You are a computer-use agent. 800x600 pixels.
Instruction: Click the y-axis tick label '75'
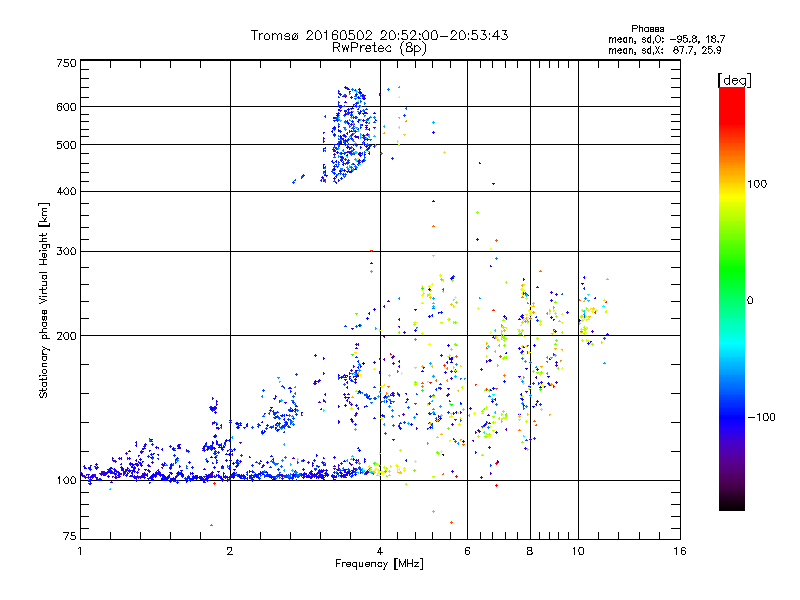point(70,536)
